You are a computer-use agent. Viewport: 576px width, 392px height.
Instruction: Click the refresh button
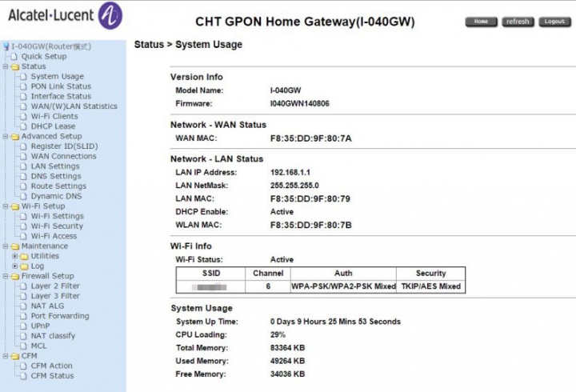518,22
